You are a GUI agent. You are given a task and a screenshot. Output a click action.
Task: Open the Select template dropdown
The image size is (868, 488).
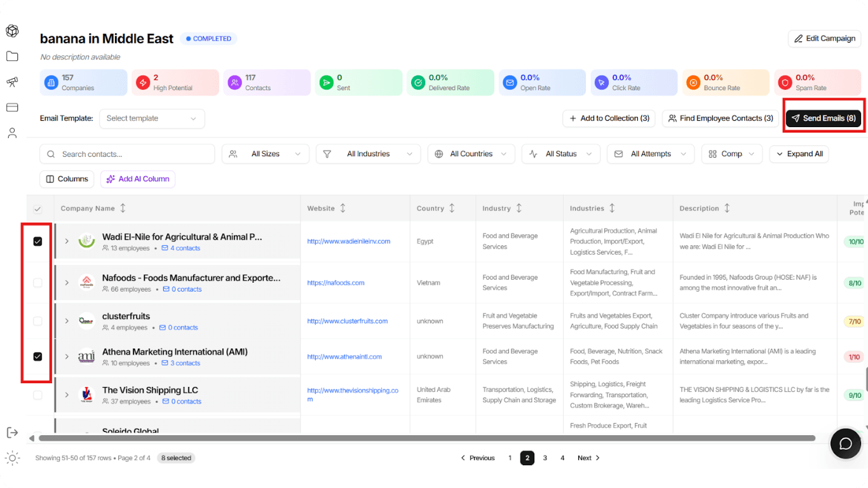tap(152, 119)
